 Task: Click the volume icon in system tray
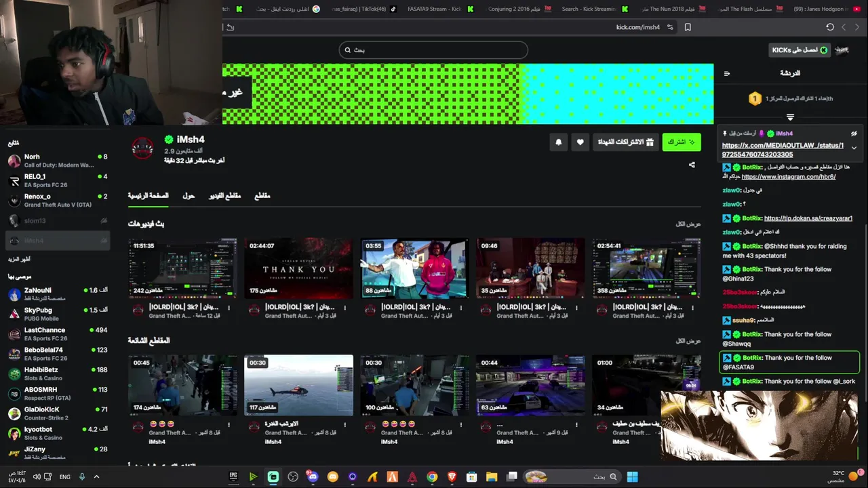(x=35, y=476)
